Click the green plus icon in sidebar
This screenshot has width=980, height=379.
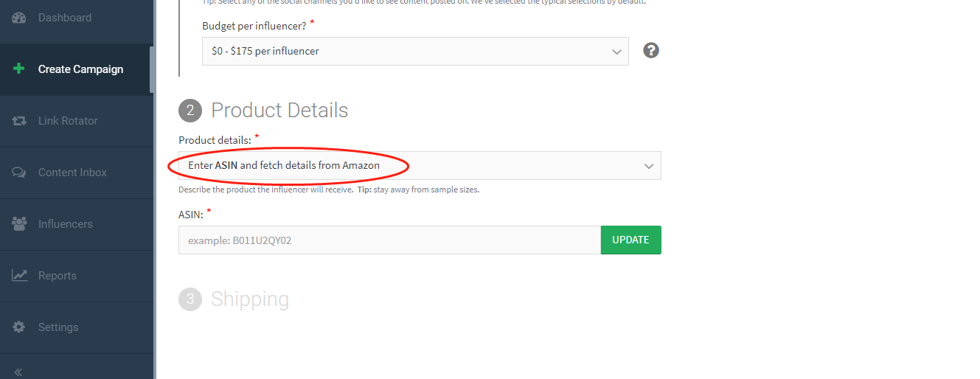click(19, 69)
